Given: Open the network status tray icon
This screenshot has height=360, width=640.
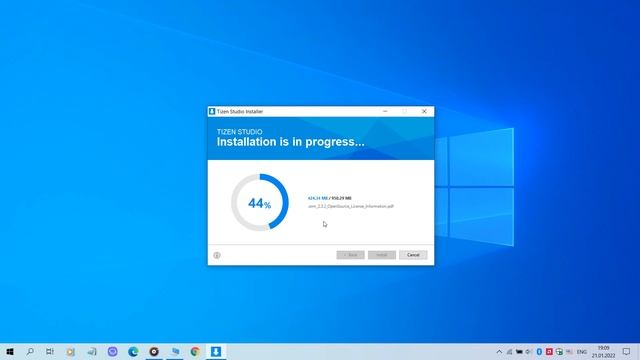Looking at the screenshot, I should click(x=509, y=352).
